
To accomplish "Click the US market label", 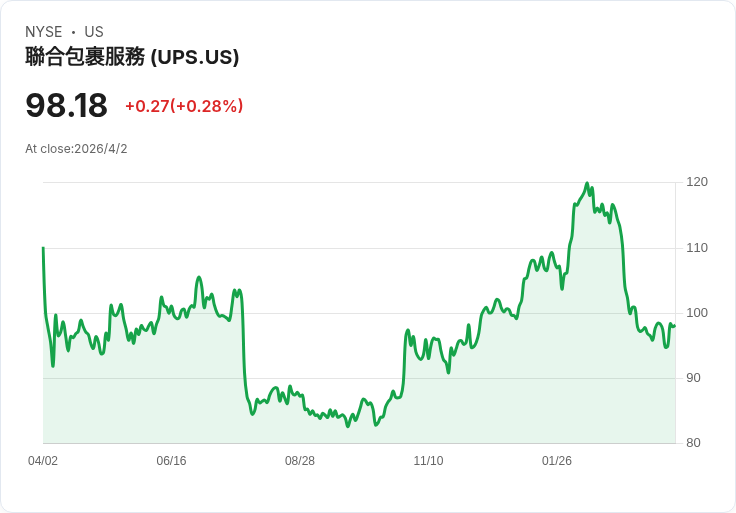I will pyautogui.click(x=94, y=32).
